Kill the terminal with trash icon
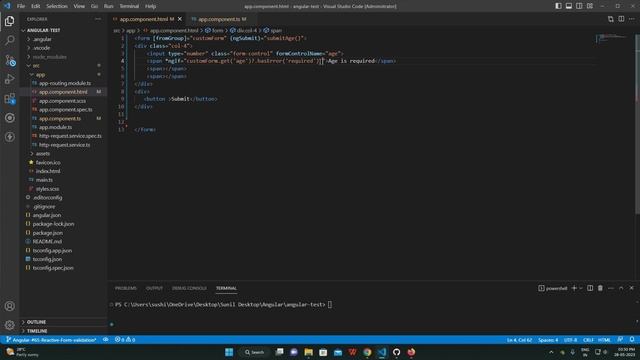 600,288
